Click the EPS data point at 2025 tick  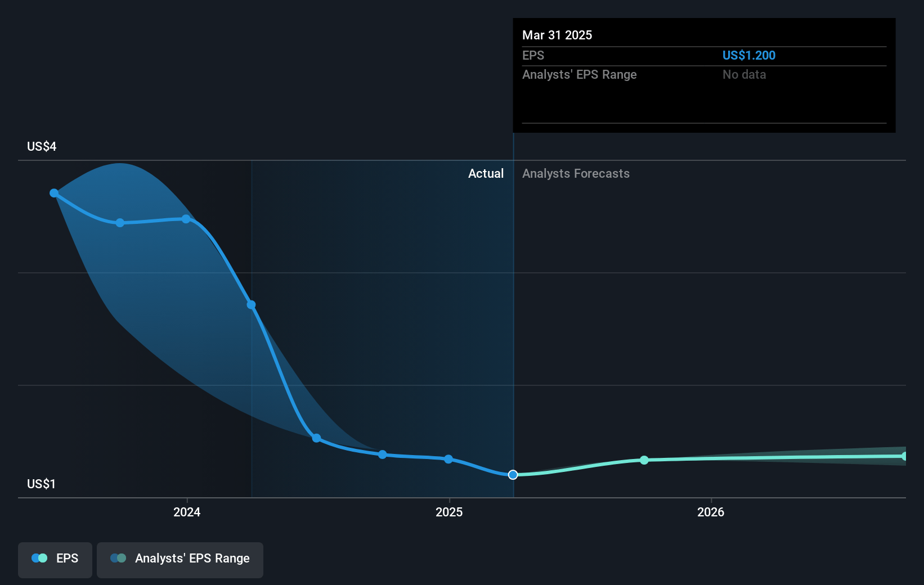click(x=448, y=459)
